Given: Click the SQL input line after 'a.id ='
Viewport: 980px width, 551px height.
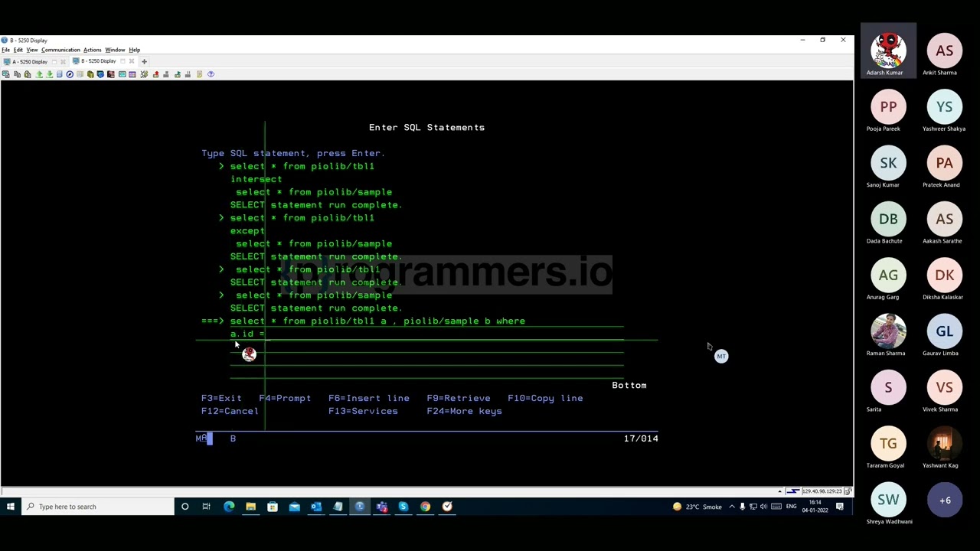Looking at the screenshot, I should (444, 334).
